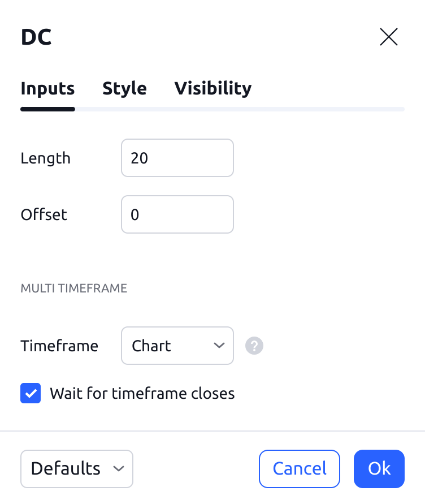Open the Defaults dropdown menu
425x504 pixels.
pos(77,468)
